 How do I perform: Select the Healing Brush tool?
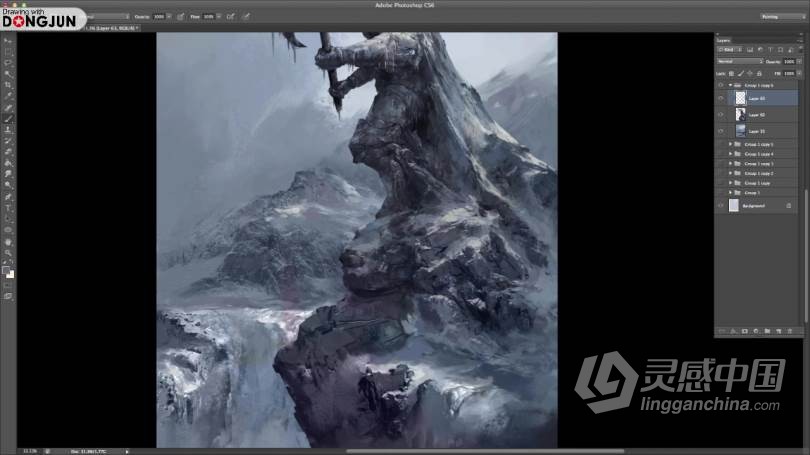pyautogui.click(x=8, y=107)
